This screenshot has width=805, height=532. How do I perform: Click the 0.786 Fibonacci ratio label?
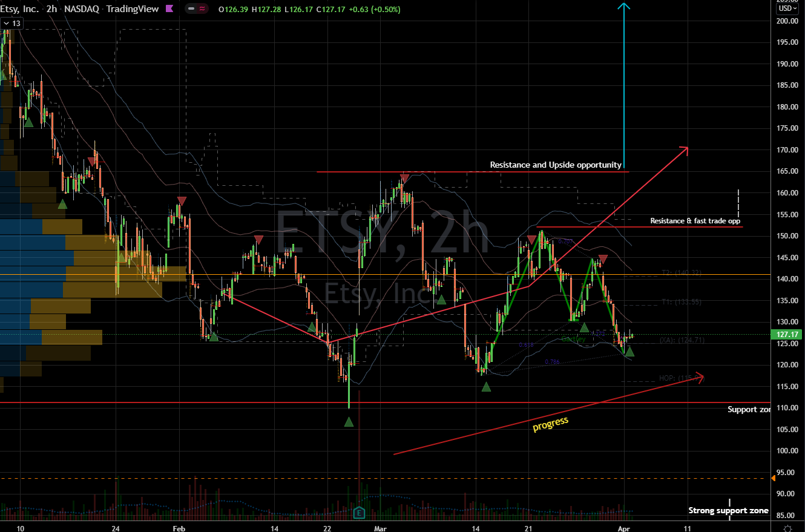click(552, 362)
